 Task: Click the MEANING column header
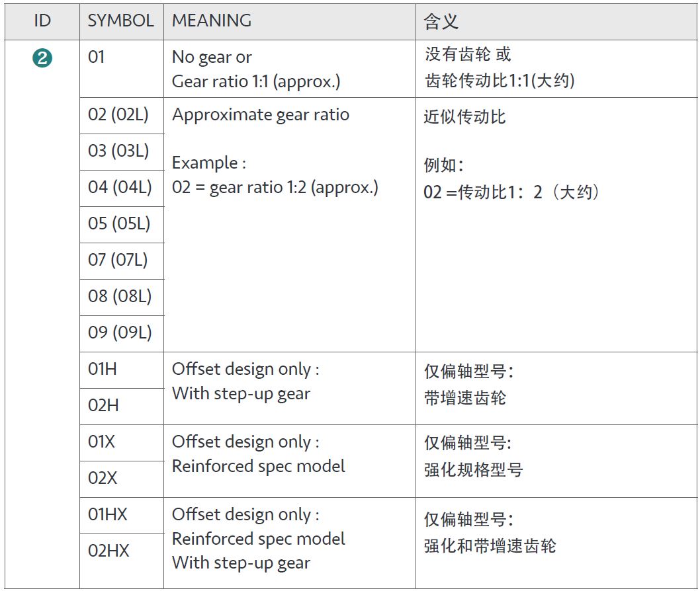click(212, 20)
